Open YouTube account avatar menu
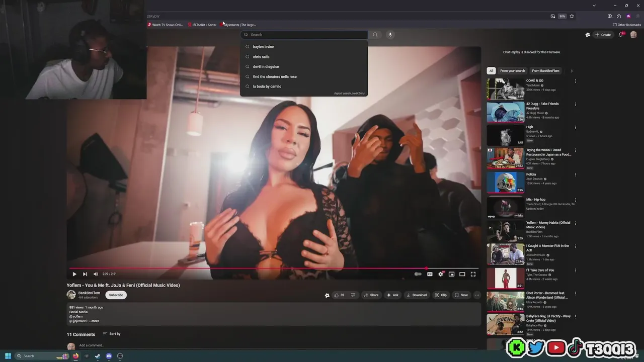 pos(633,35)
